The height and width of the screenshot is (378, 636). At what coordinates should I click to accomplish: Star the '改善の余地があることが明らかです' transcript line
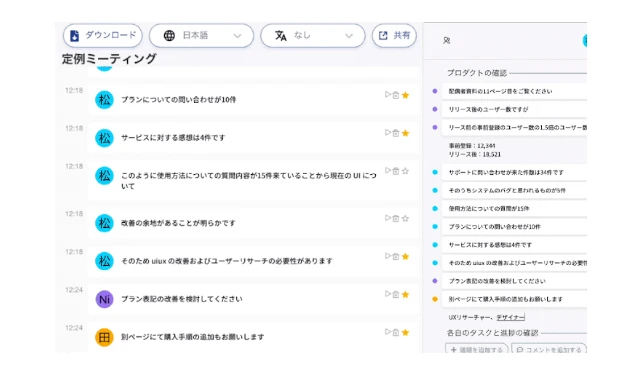click(405, 218)
